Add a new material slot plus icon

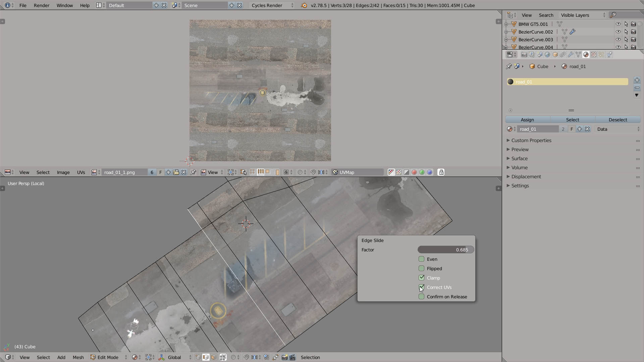click(x=637, y=80)
